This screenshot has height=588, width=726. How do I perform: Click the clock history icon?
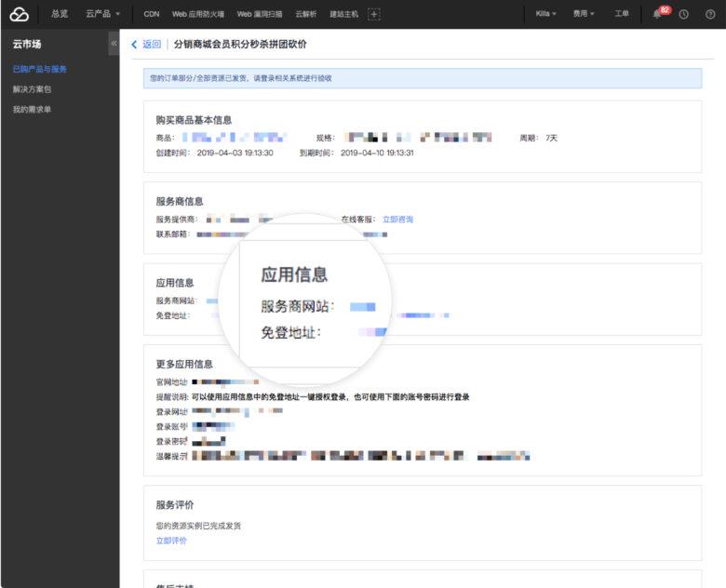click(684, 14)
